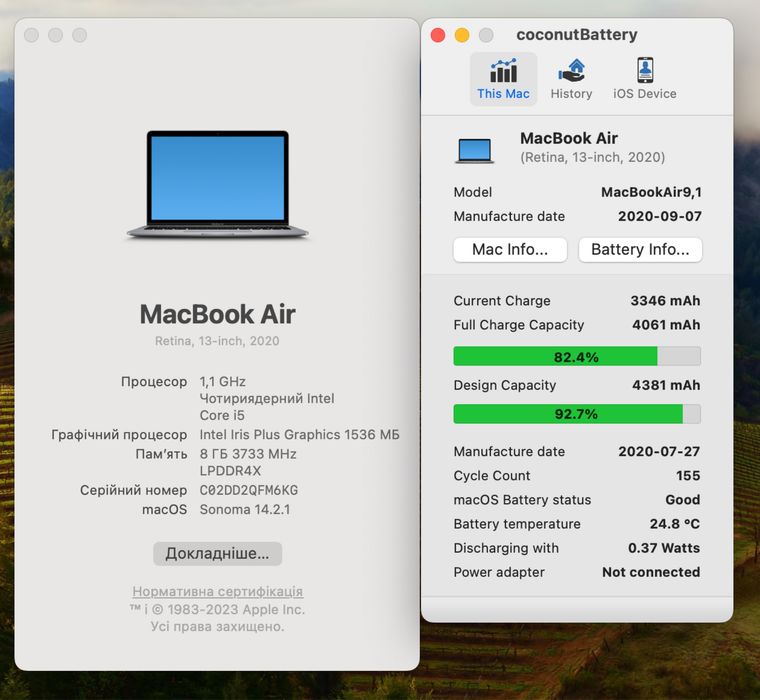Click the macOS Battery status Good value

click(x=682, y=499)
